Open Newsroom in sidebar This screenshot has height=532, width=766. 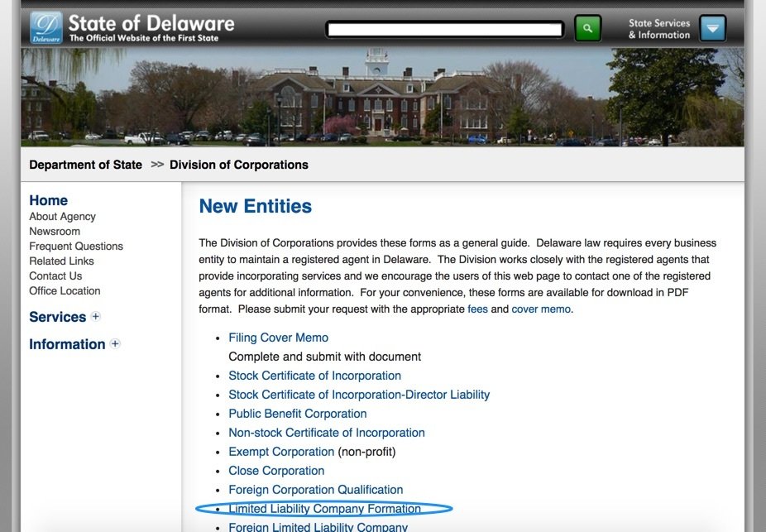[x=55, y=231]
